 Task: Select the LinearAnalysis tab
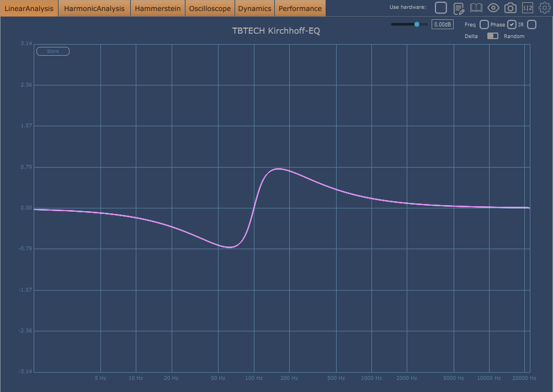point(29,8)
